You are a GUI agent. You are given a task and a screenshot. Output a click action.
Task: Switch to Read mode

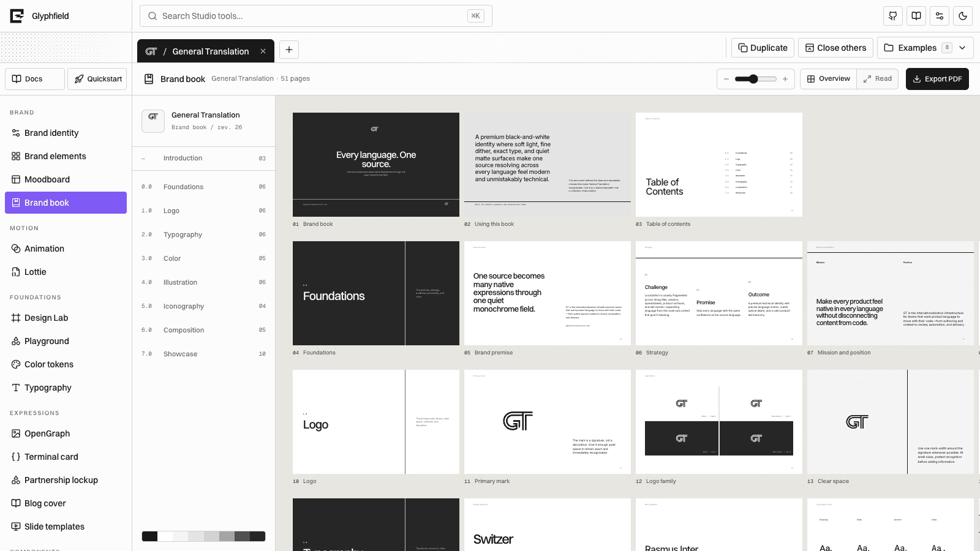[x=878, y=79]
